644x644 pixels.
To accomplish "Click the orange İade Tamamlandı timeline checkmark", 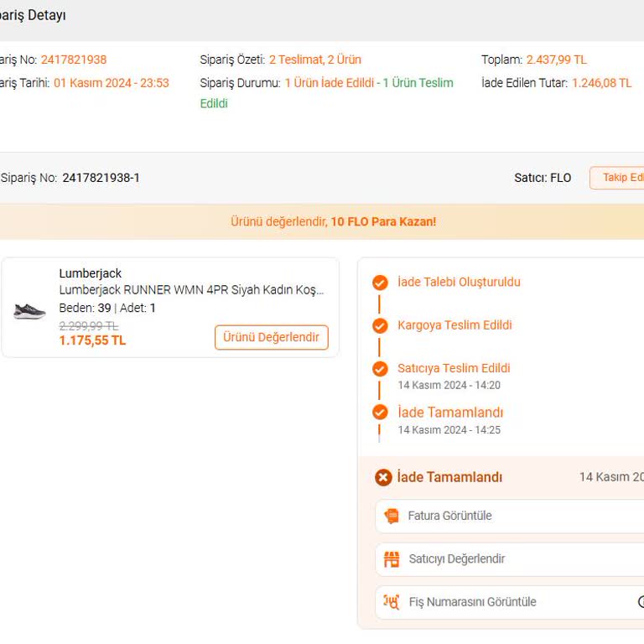I will coord(380,413).
